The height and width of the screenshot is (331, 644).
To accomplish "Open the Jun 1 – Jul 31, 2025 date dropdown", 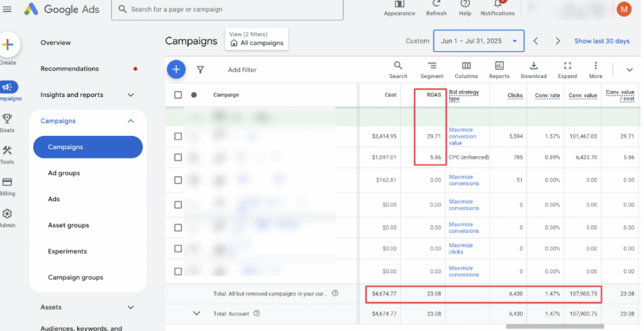I will pos(478,41).
